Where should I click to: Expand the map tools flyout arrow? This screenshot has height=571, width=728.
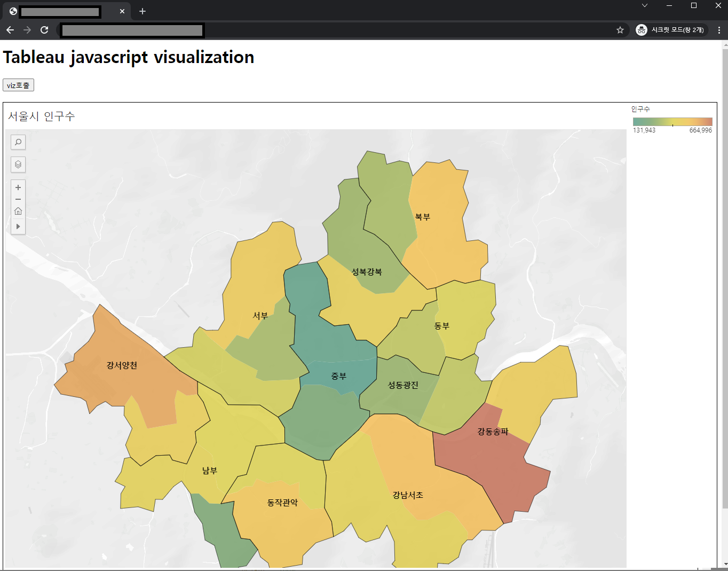[x=18, y=226]
